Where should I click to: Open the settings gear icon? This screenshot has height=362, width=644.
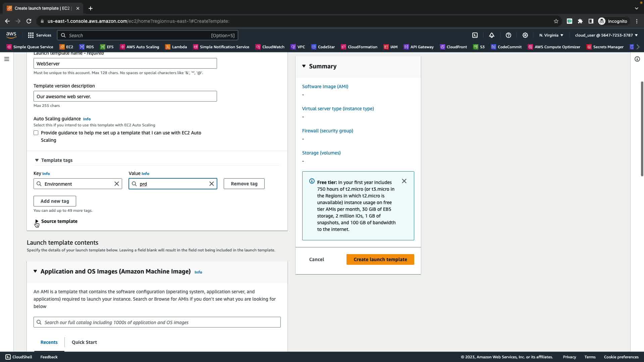[525, 35]
